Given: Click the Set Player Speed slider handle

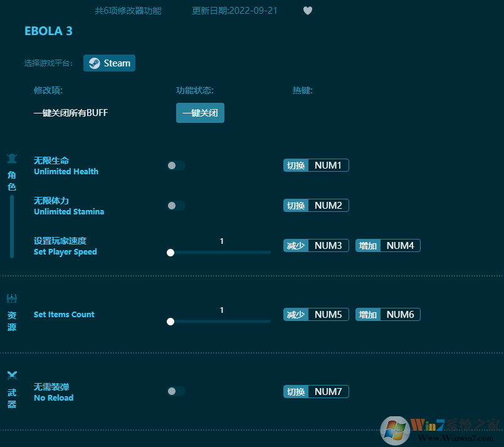Looking at the screenshot, I should [x=171, y=253].
